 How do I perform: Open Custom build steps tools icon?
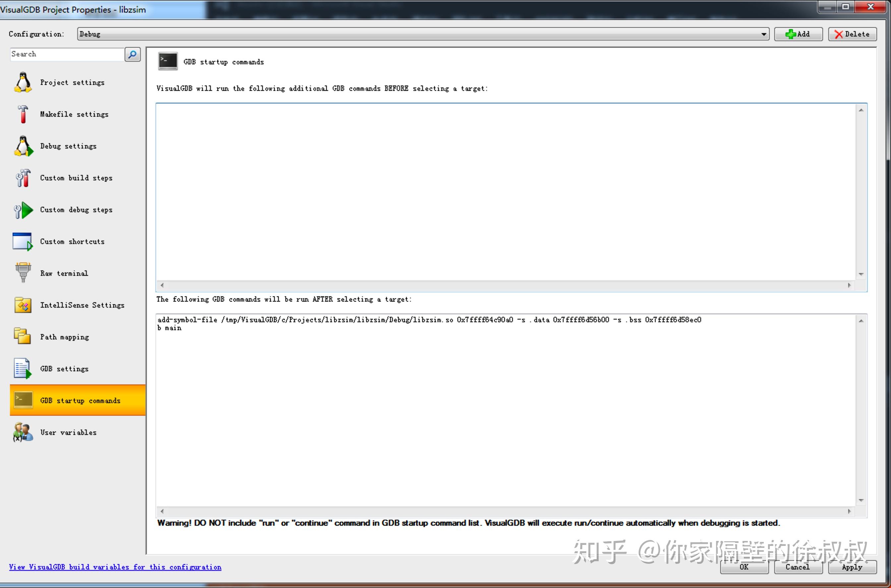click(x=23, y=178)
